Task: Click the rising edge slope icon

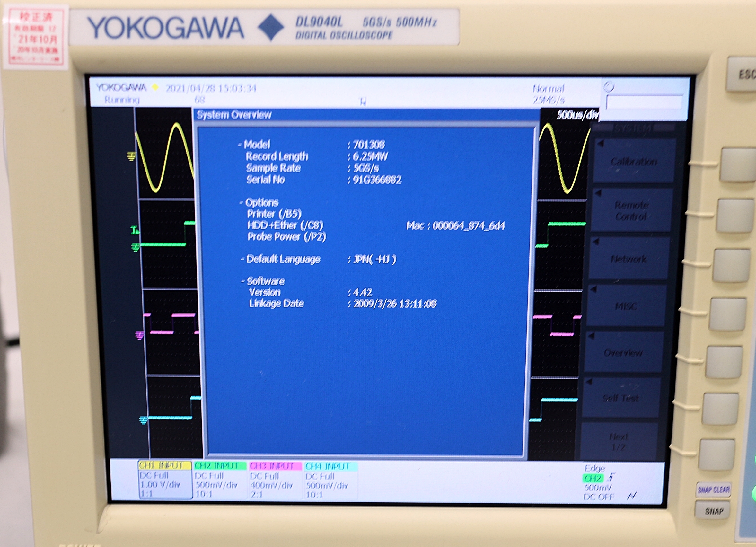Action: pos(611,478)
